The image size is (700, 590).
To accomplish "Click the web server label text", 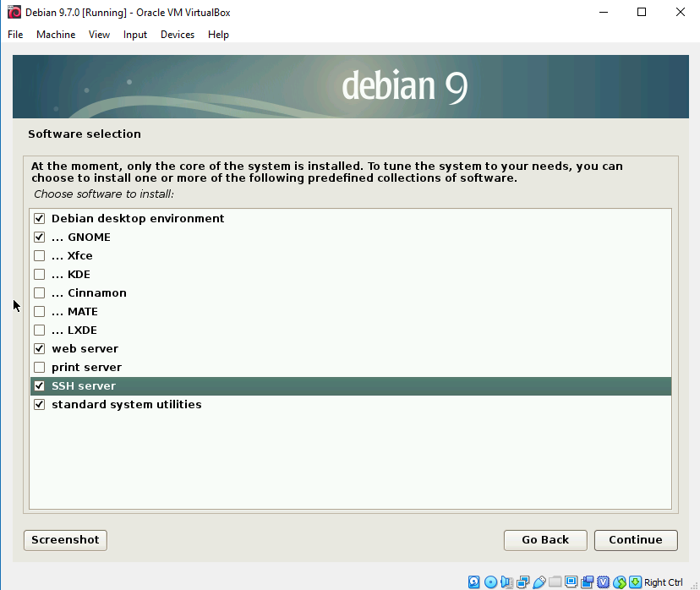I will (85, 348).
